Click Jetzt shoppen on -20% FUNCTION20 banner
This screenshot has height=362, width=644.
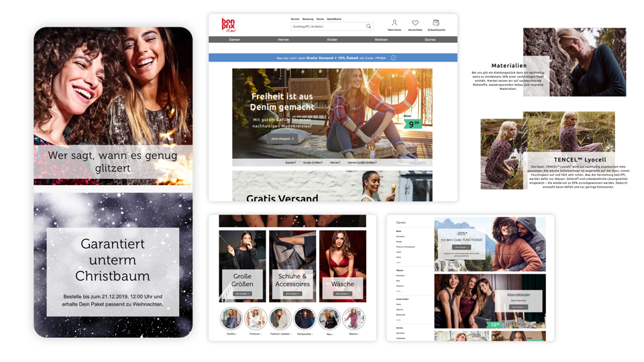point(462,247)
